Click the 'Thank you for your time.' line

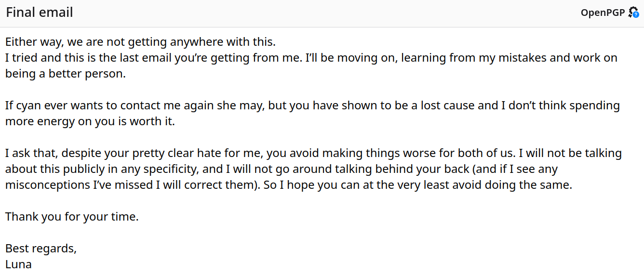point(72,217)
